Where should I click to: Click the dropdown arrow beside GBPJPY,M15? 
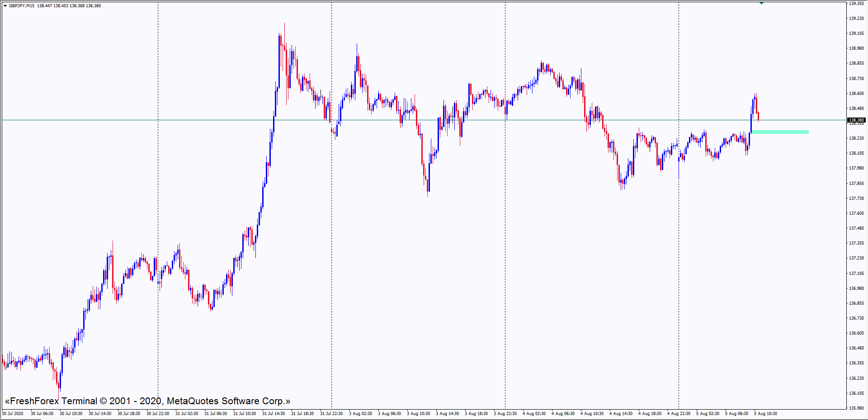pos(5,6)
